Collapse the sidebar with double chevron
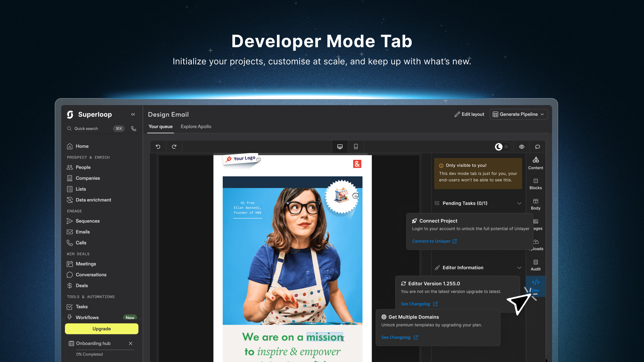Viewport: 644px width, 362px height. click(x=133, y=114)
